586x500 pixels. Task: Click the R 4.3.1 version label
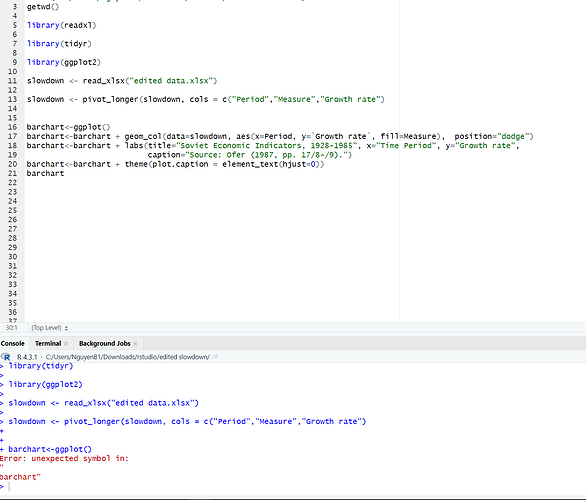(x=27, y=357)
